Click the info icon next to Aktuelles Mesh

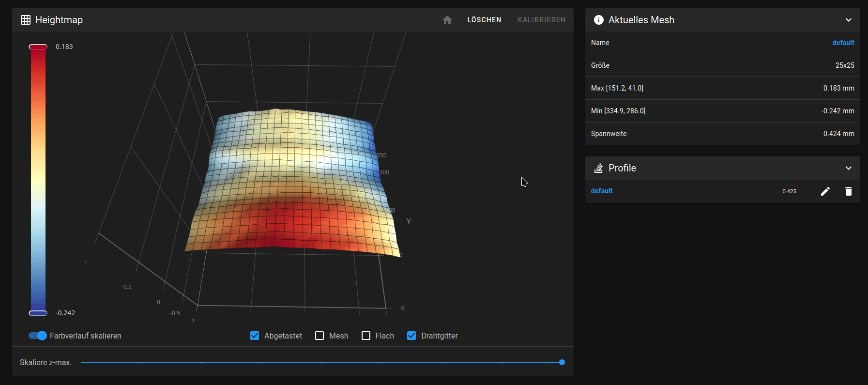tap(598, 20)
